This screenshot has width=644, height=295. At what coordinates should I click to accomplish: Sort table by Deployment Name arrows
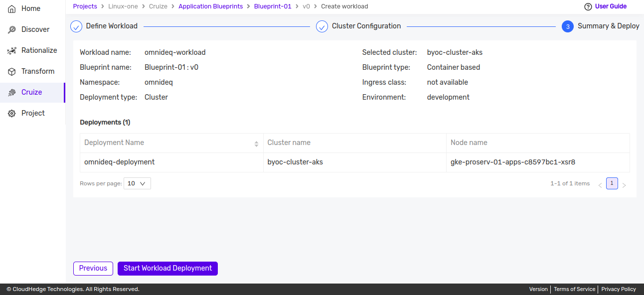[x=256, y=144]
